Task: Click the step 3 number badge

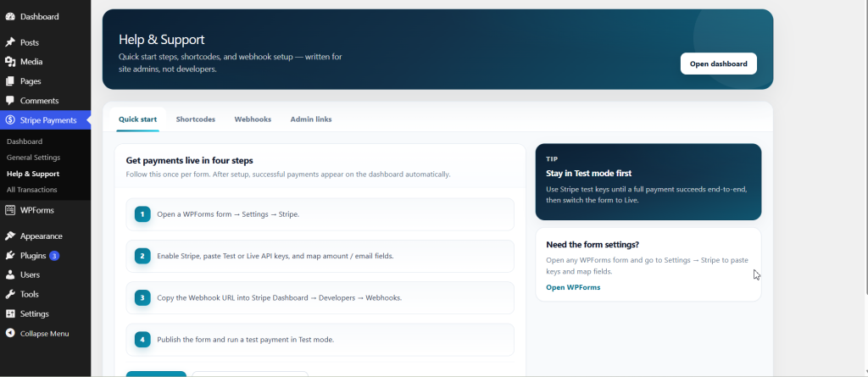Action: tap(142, 298)
